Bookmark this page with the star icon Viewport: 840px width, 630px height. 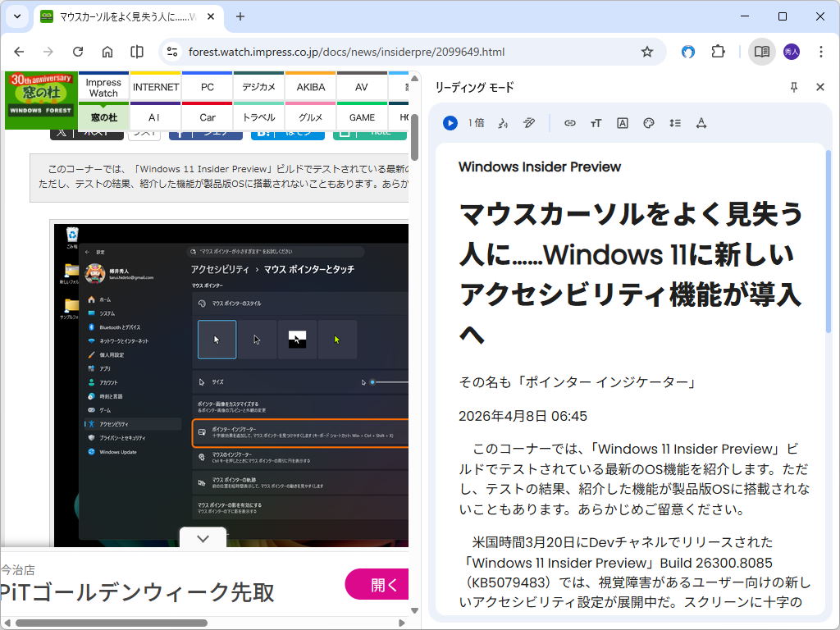(647, 51)
